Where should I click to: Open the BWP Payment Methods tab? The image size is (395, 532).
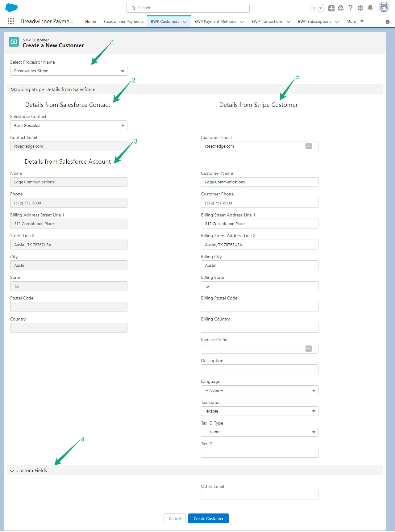(x=215, y=21)
